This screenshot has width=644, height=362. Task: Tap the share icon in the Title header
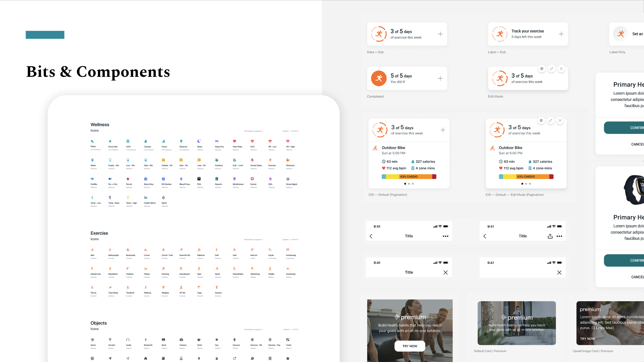click(x=550, y=236)
